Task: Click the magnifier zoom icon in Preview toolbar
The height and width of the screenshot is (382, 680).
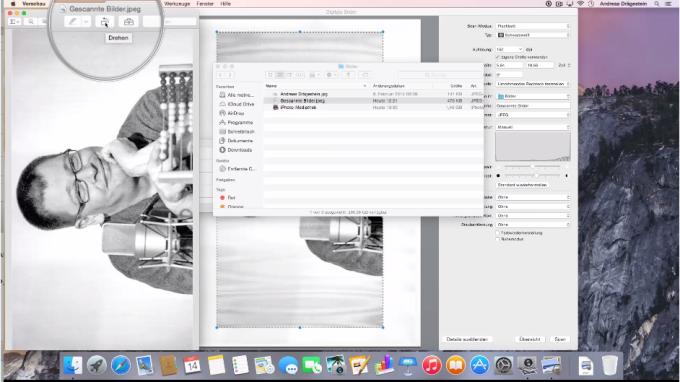Action: point(31,21)
